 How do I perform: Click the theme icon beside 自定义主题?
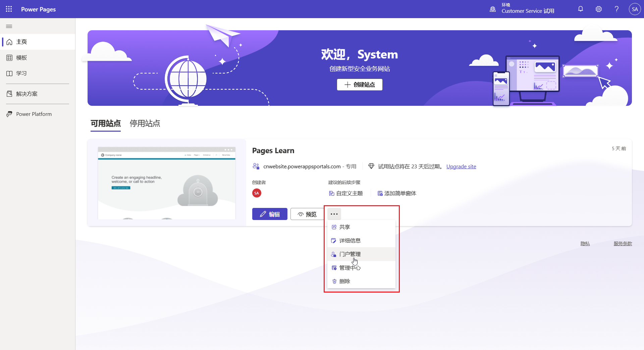click(x=332, y=193)
